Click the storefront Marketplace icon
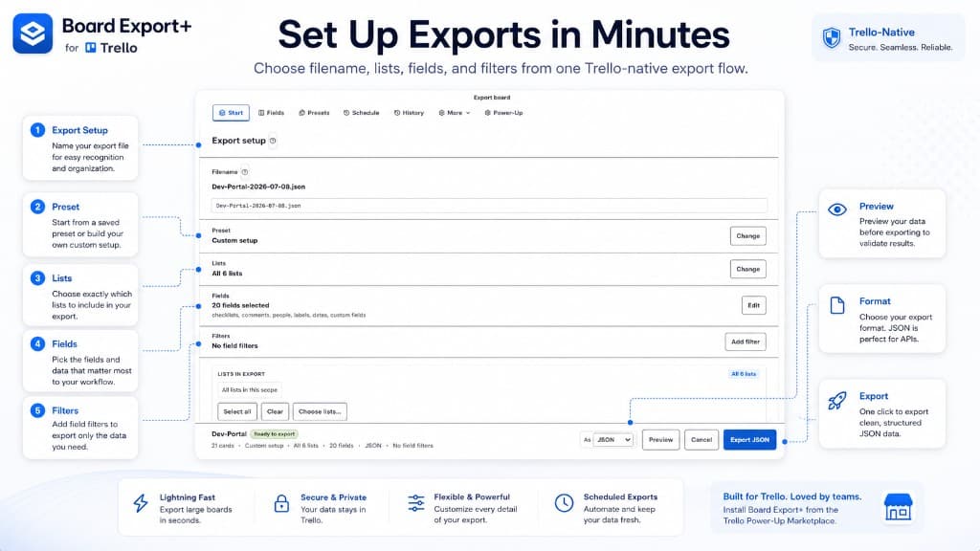Image resolution: width=980 pixels, height=551 pixels. [x=898, y=507]
